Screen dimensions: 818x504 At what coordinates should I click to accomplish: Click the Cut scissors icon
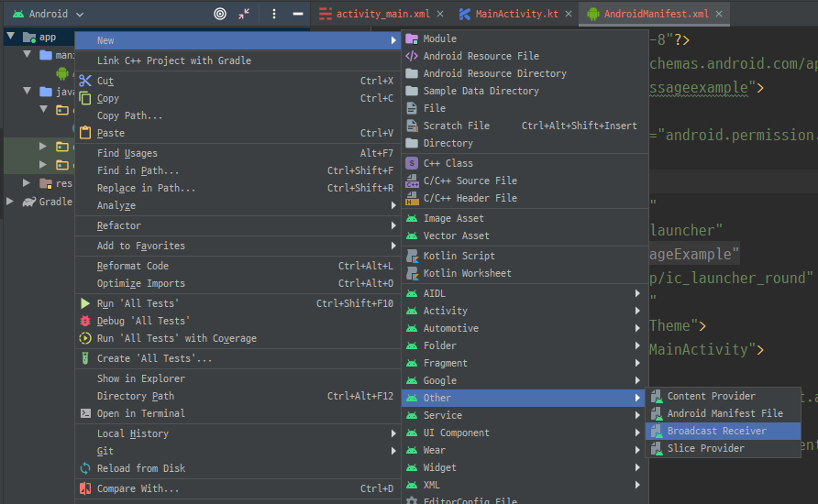tap(85, 81)
